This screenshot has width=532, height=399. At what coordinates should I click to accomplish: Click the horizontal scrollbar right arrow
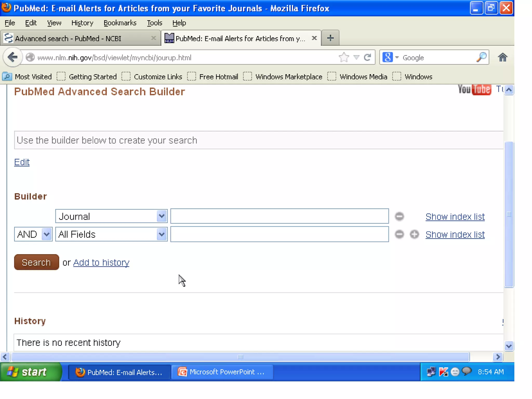498,357
